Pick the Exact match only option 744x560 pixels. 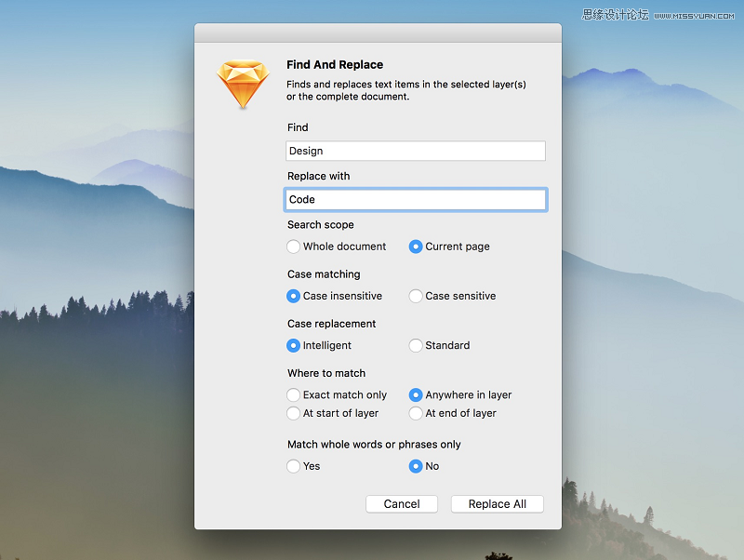click(294, 394)
